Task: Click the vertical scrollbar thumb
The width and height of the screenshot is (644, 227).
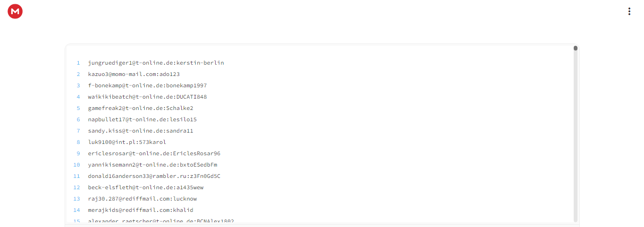Action: click(576, 48)
